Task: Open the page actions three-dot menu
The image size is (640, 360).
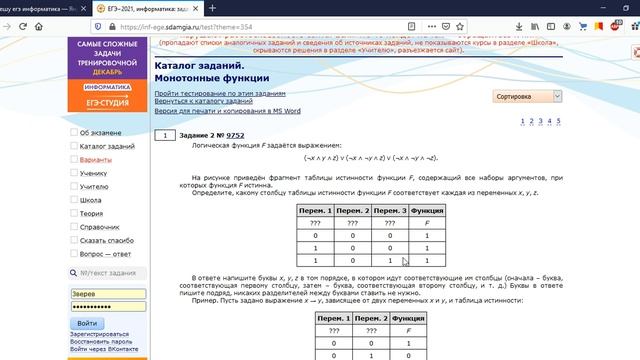Action: (x=431, y=27)
